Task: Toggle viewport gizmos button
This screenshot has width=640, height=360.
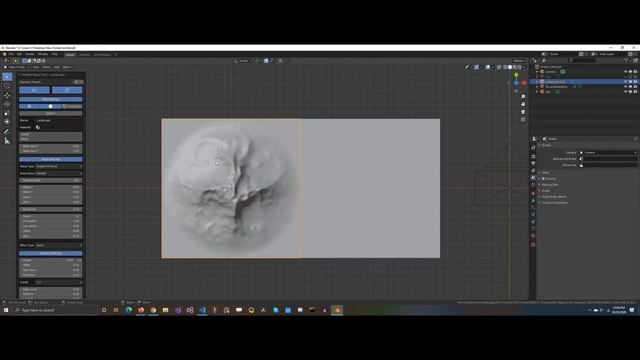Action: pyautogui.click(x=476, y=67)
